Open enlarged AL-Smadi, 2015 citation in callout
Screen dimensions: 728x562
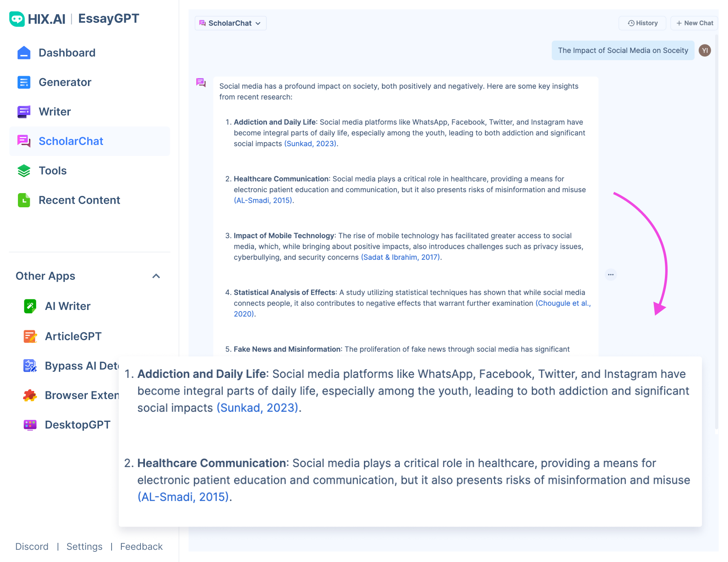tap(184, 497)
